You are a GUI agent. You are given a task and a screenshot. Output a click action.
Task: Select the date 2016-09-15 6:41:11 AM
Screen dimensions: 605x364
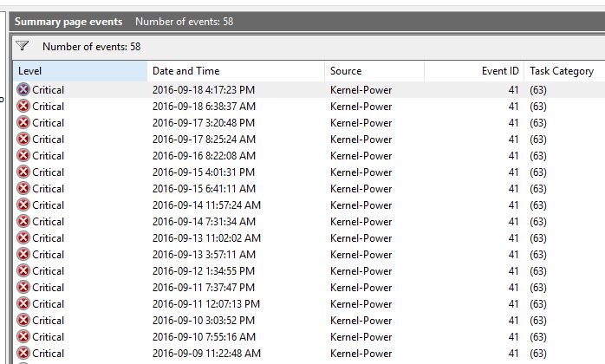pos(204,189)
